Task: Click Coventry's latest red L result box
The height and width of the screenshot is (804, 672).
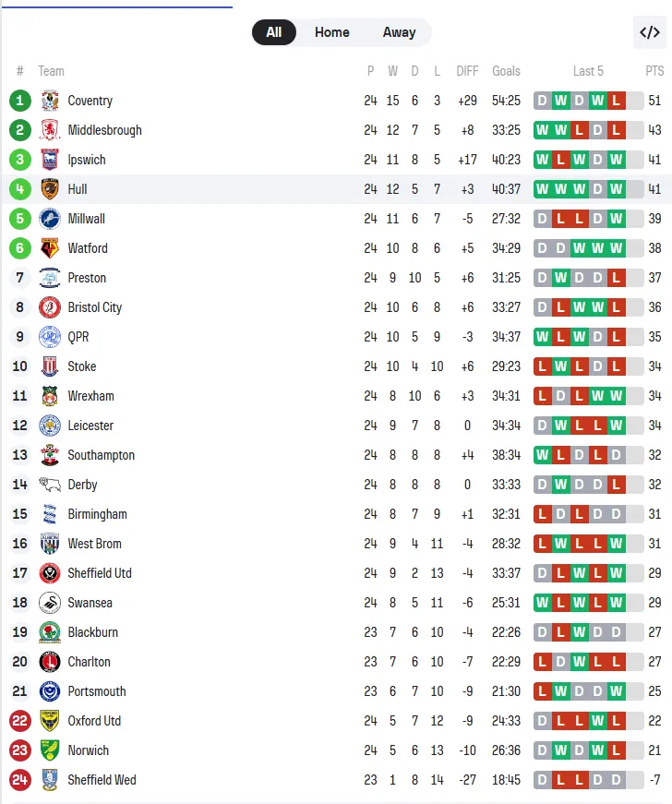Action: click(x=617, y=101)
